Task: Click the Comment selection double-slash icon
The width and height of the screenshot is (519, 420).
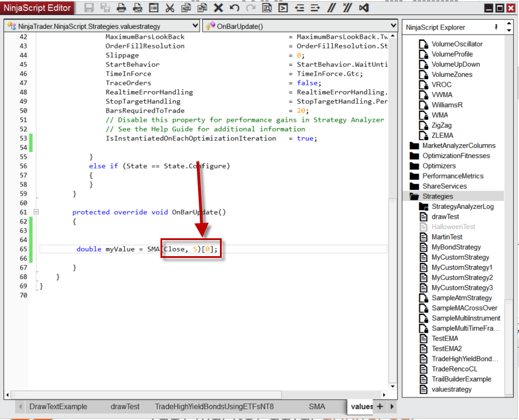Action: [331, 8]
